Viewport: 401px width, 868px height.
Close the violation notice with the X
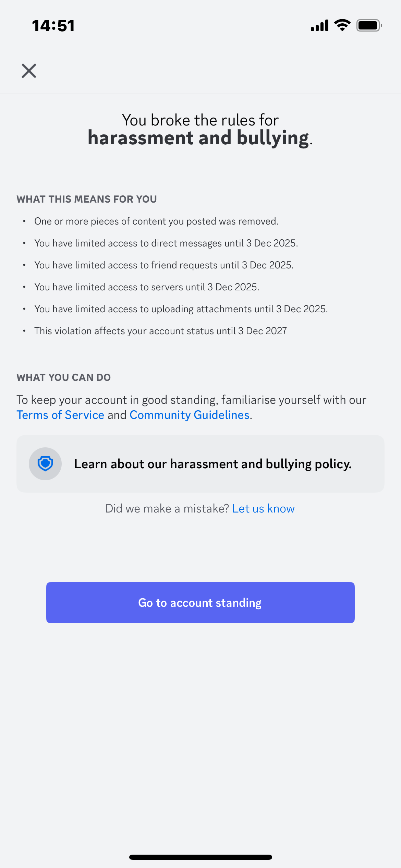coord(29,71)
